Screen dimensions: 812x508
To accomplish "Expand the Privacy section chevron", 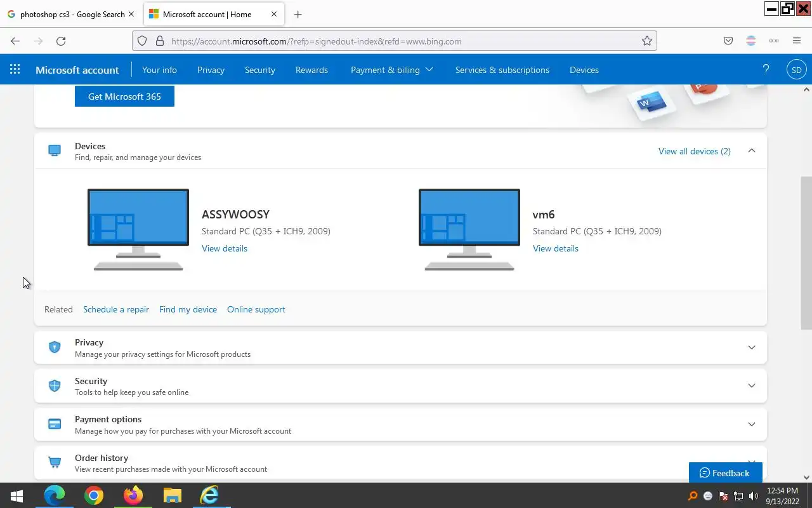I will pos(752,347).
